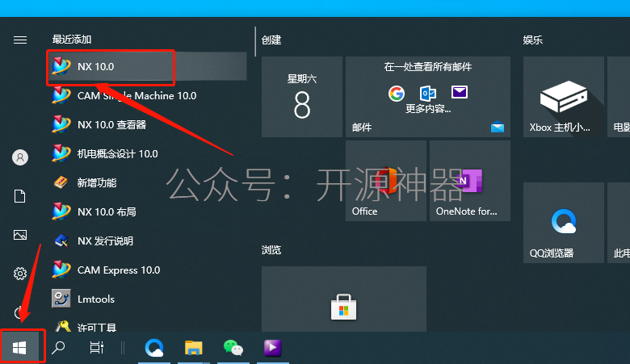Open WeChat from the taskbar
630x364 pixels.
click(x=233, y=348)
